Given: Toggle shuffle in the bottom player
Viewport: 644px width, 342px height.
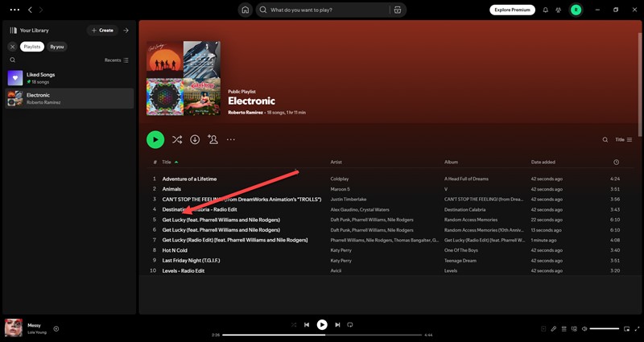Looking at the screenshot, I should click(294, 325).
